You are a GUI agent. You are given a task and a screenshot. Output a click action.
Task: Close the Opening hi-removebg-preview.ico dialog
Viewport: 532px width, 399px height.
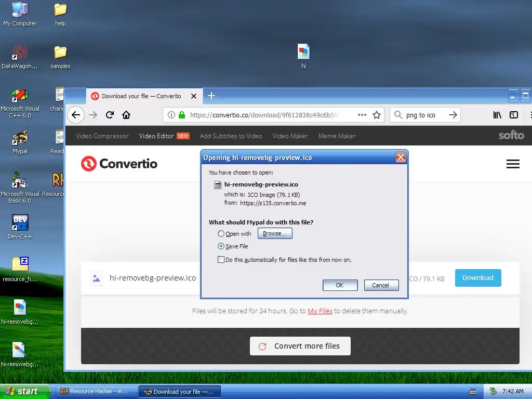click(401, 157)
